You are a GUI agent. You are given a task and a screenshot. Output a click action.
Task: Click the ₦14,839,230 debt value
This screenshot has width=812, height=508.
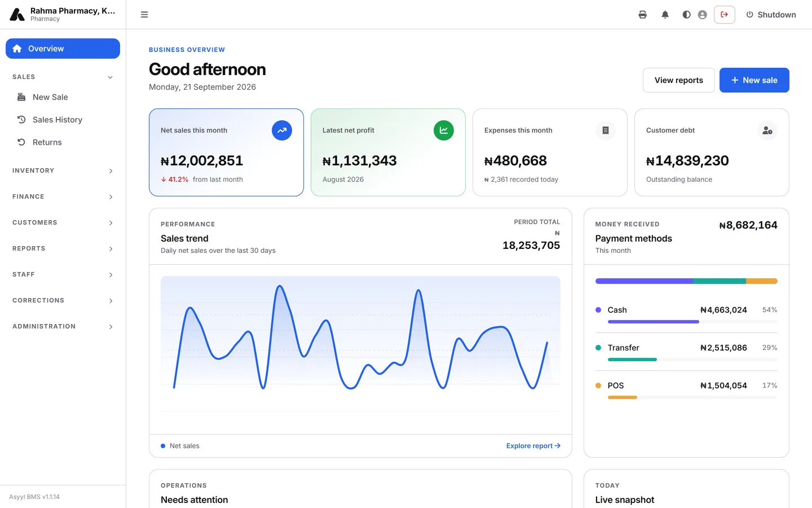(687, 161)
